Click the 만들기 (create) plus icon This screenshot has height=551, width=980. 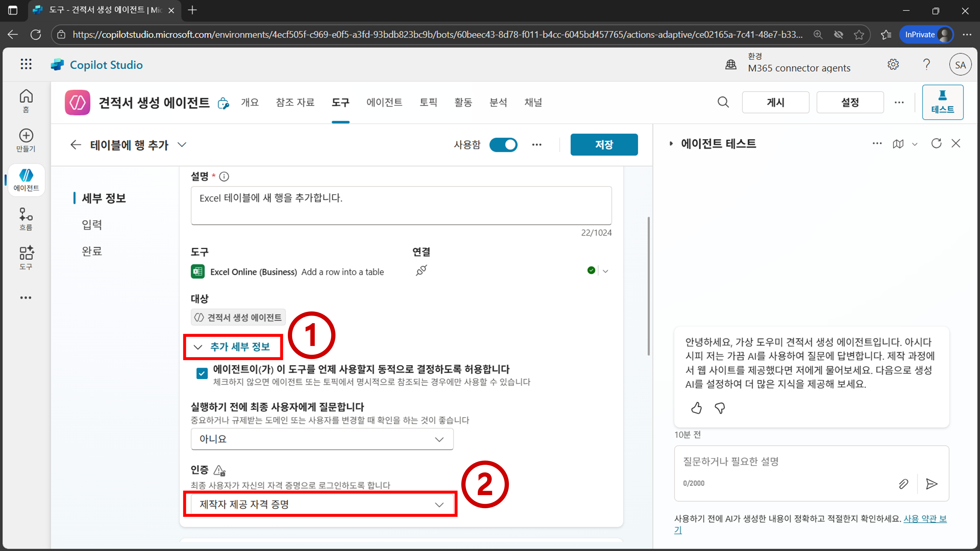[26, 136]
